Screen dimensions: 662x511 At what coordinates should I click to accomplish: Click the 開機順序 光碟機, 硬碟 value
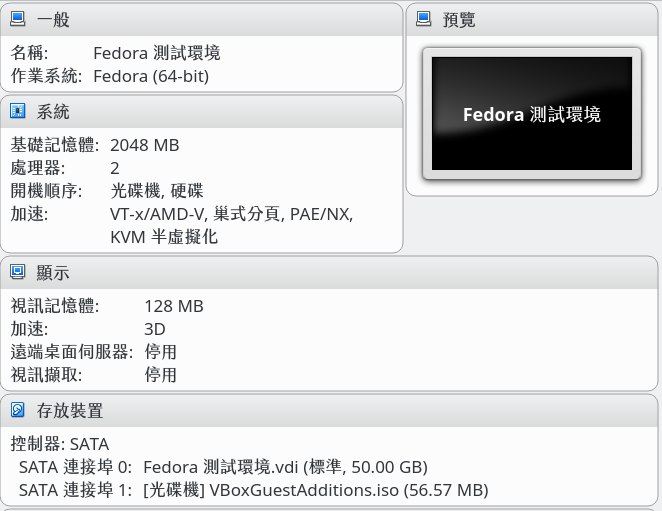[x=157, y=191]
